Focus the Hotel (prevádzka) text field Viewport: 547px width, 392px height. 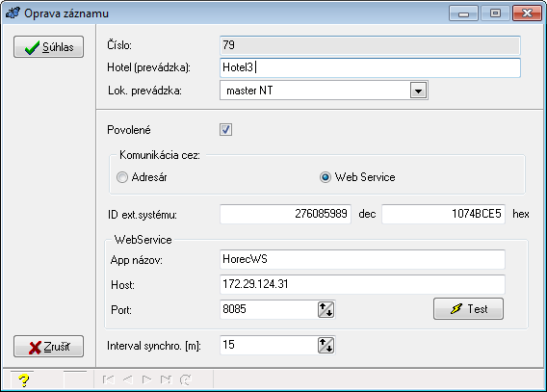370,67
